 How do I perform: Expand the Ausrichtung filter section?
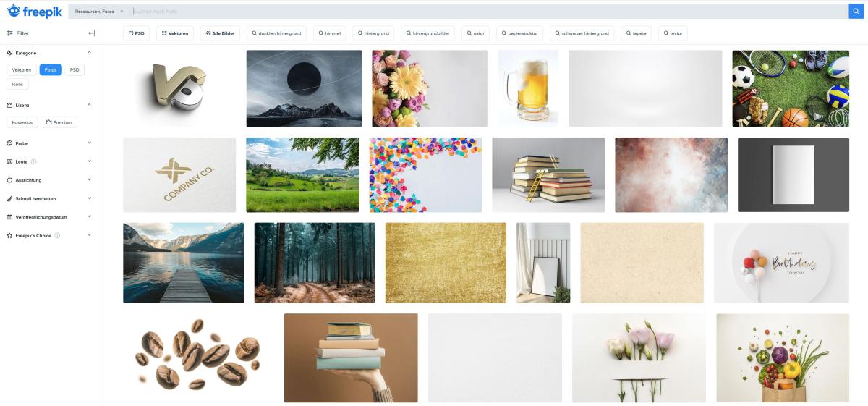pyautogui.click(x=48, y=179)
